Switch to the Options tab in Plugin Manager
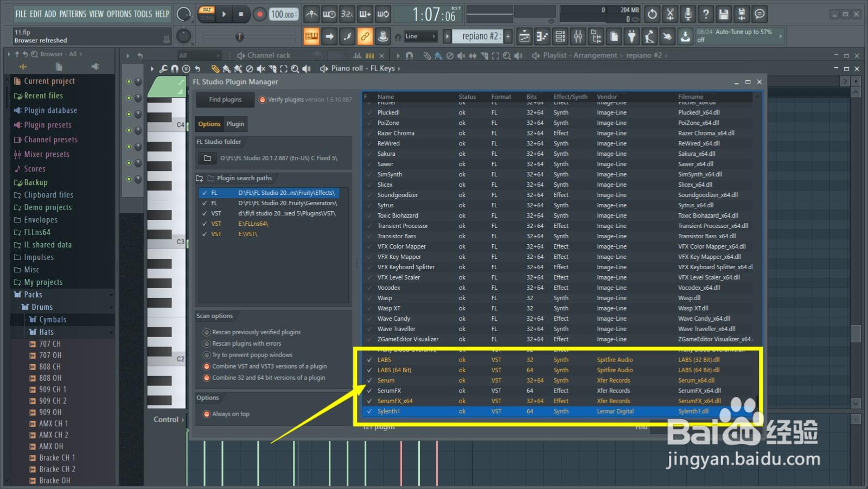This screenshot has width=868, height=489. click(209, 124)
